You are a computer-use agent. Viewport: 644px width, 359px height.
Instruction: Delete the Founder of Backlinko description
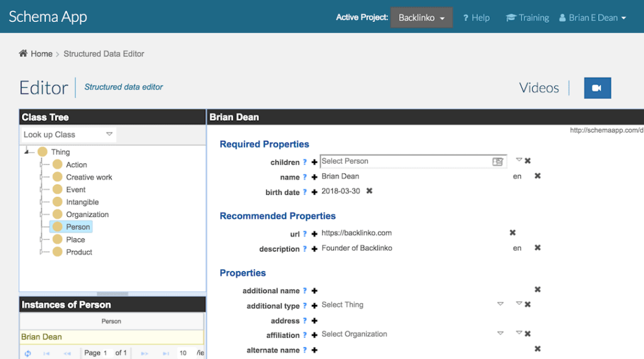[537, 248]
